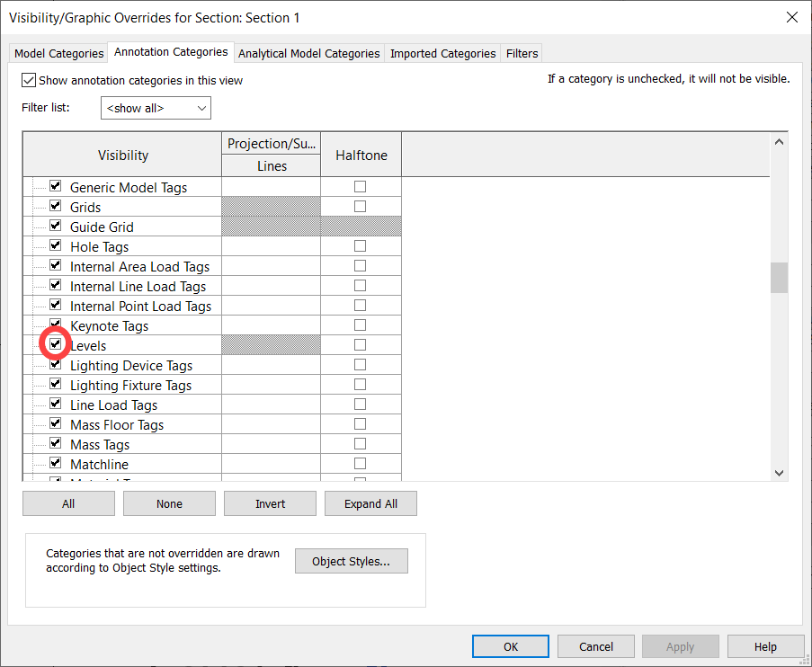
Task: Click the scrollbar up arrow
Action: tap(779, 142)
